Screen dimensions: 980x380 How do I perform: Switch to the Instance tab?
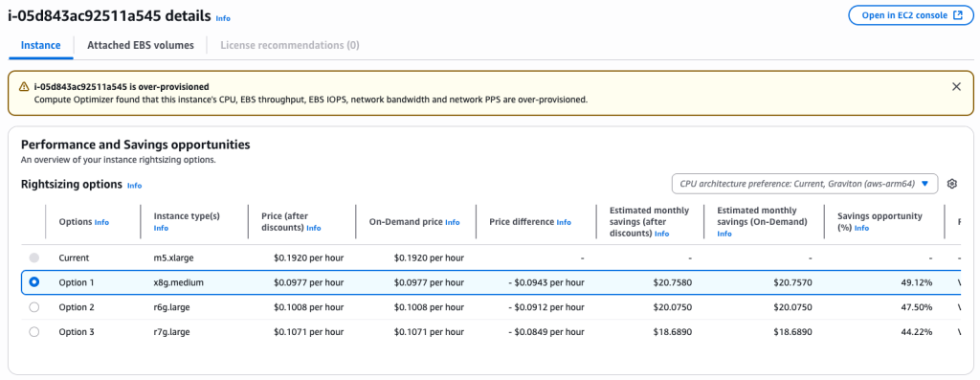tap(40, 45)
